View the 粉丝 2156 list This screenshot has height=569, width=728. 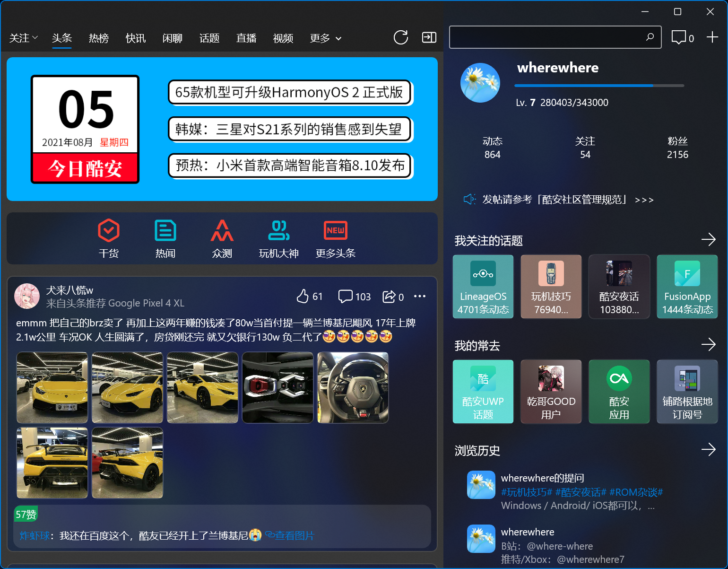click(677, 148)
